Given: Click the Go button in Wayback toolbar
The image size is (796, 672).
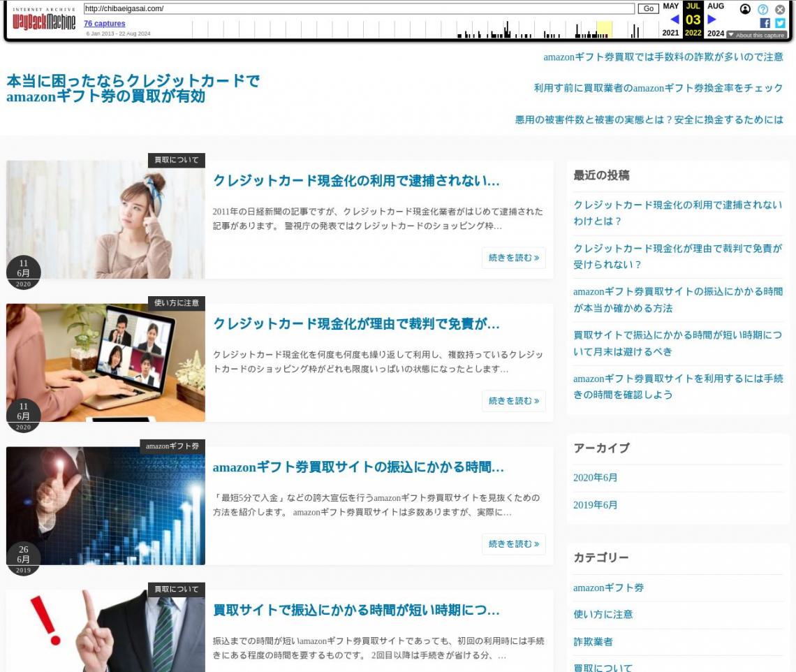Looking at the screenshot, I should point(648,8).
